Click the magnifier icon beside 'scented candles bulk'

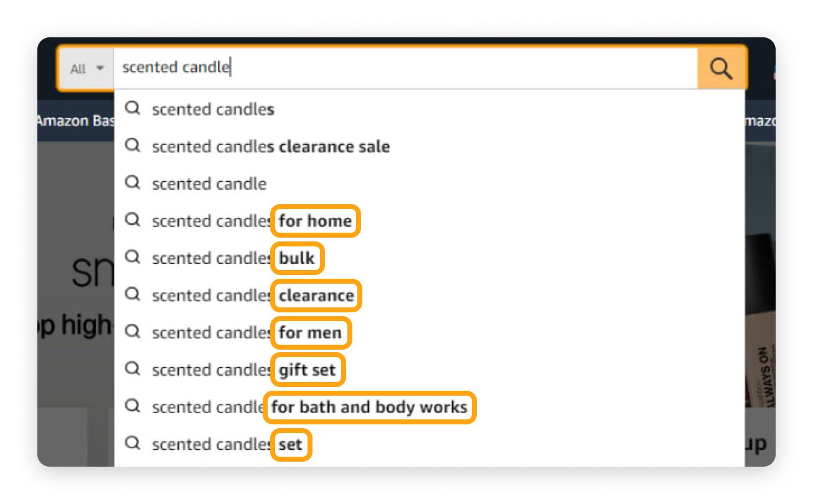click(x=133, y=258)
